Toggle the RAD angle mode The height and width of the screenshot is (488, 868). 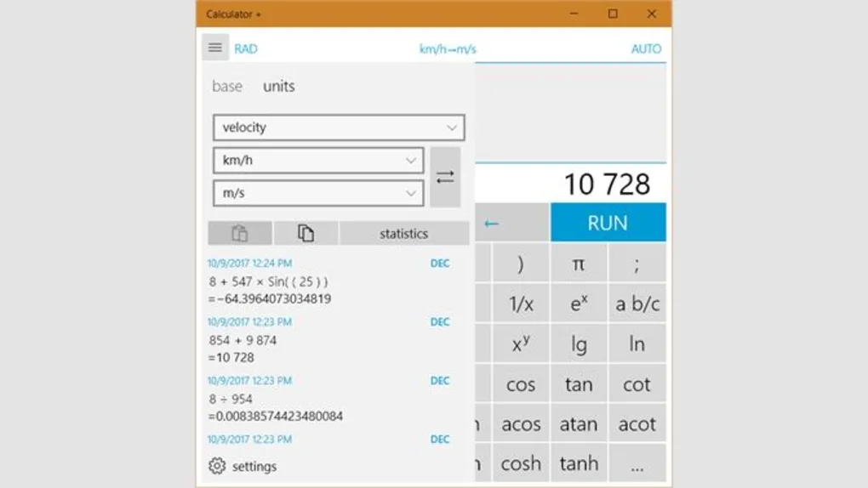click(246, 48)
